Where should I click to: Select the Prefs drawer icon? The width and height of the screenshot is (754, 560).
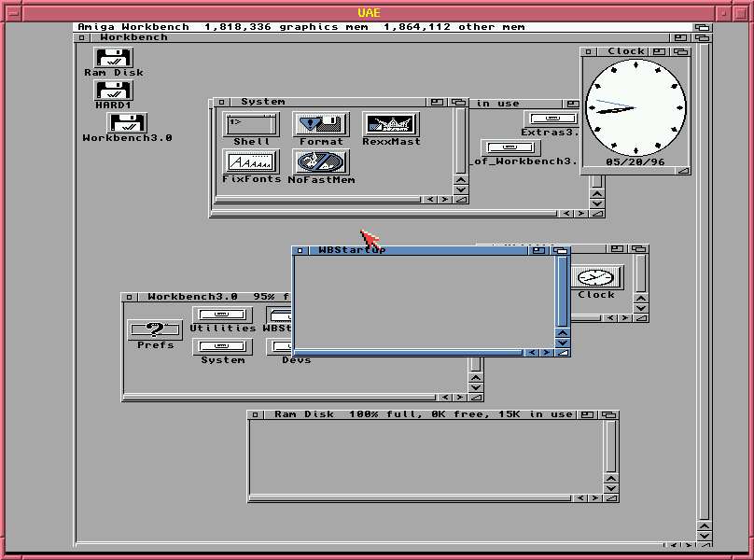(x=155, y=330)
